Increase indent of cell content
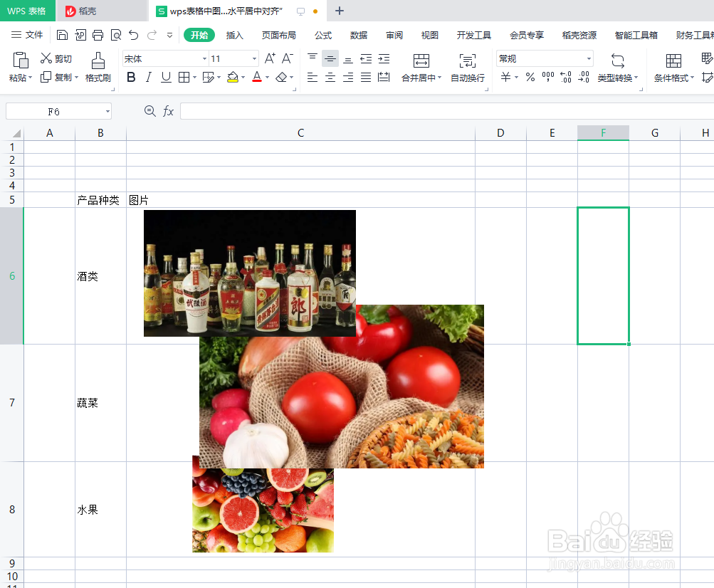The image size is (714, 588). (384, 58)
